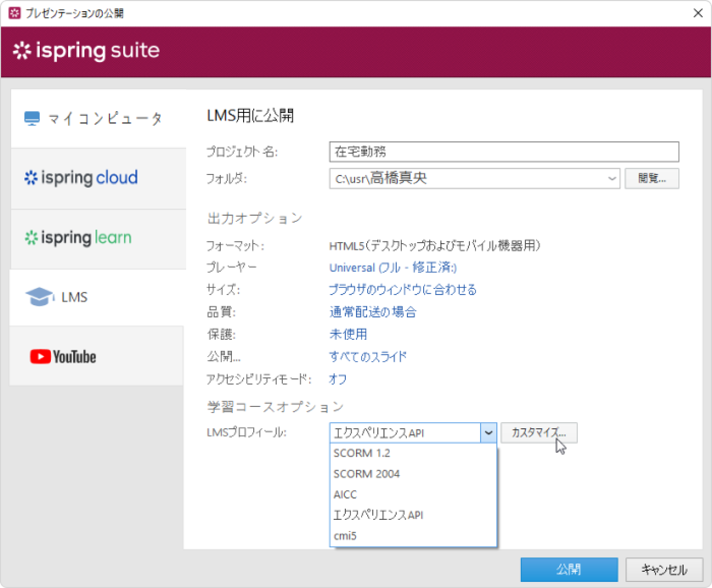Open the iSpring Cloud tab
712x588 pixels.
98,179
